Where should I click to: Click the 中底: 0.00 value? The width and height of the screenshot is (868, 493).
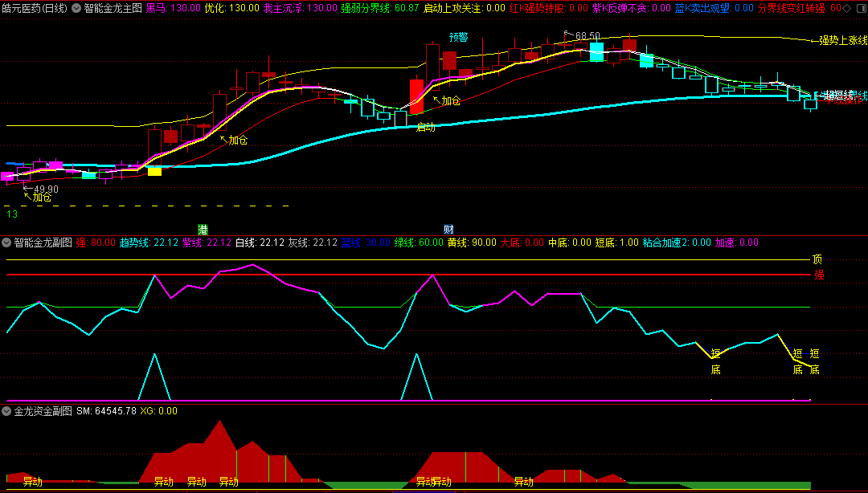coord(570,242)
